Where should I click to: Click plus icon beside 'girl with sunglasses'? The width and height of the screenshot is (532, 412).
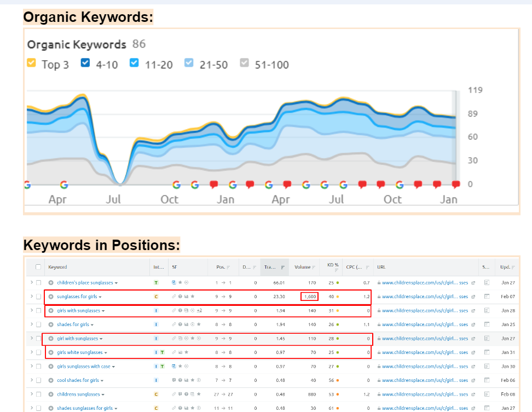(51, 339)
